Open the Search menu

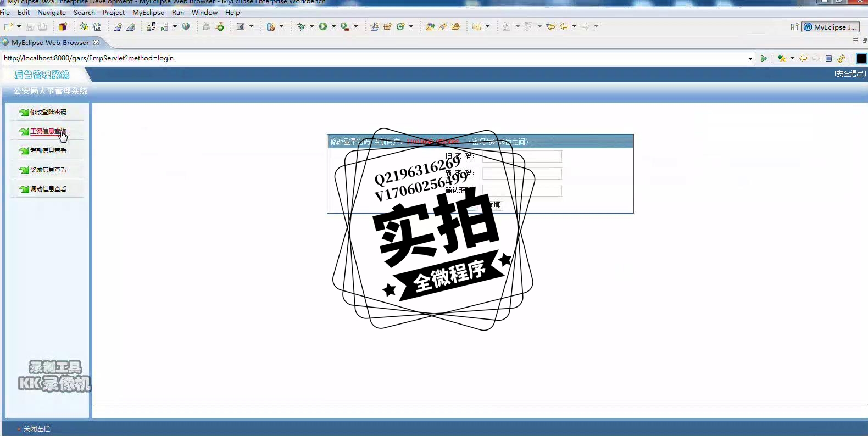(x=84, y=12)
